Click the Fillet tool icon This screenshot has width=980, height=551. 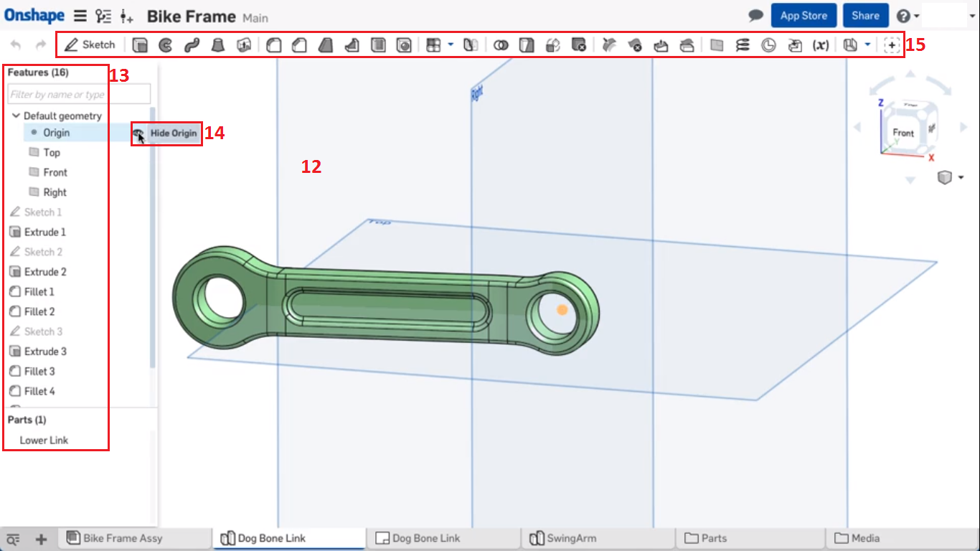273,45
